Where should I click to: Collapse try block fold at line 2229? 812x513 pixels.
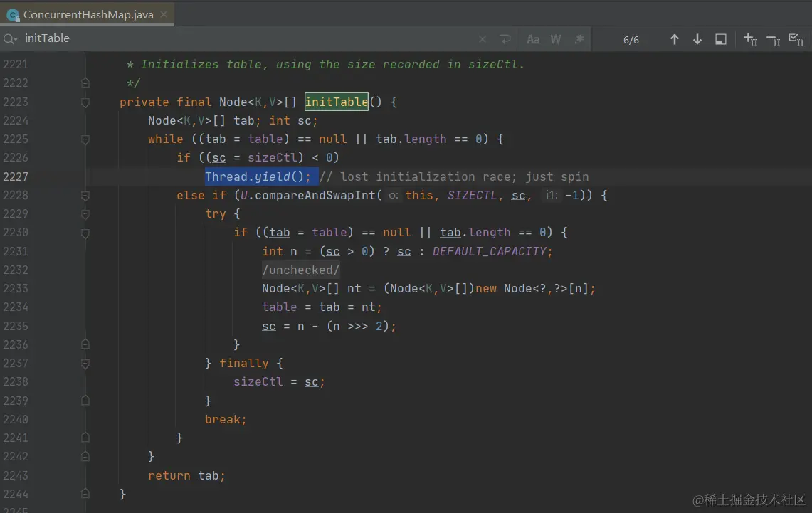point(85,213)
